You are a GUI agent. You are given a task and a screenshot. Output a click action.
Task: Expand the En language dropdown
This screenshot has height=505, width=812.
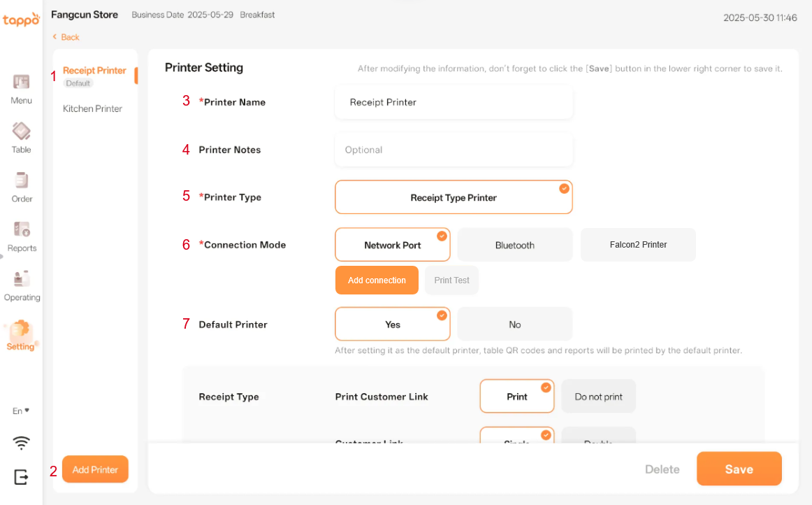pyautogui.click(x=21, y=411)
